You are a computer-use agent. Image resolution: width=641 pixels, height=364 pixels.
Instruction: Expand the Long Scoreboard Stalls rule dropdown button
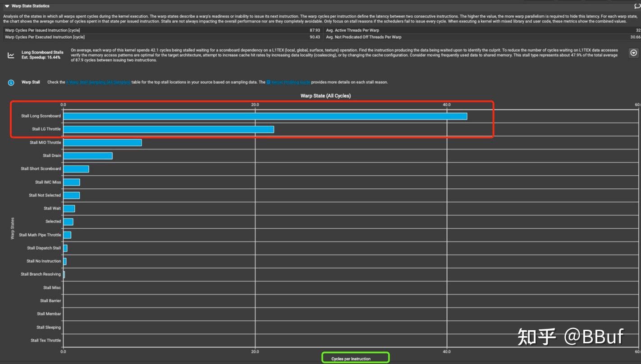[x=633, y=53]
